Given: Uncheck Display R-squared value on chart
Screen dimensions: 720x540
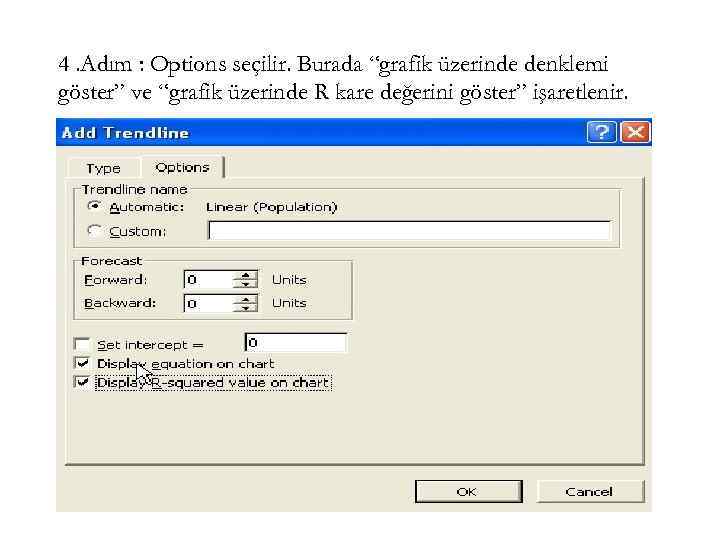Looking at the screenshot, I should [x=82, y=382].
